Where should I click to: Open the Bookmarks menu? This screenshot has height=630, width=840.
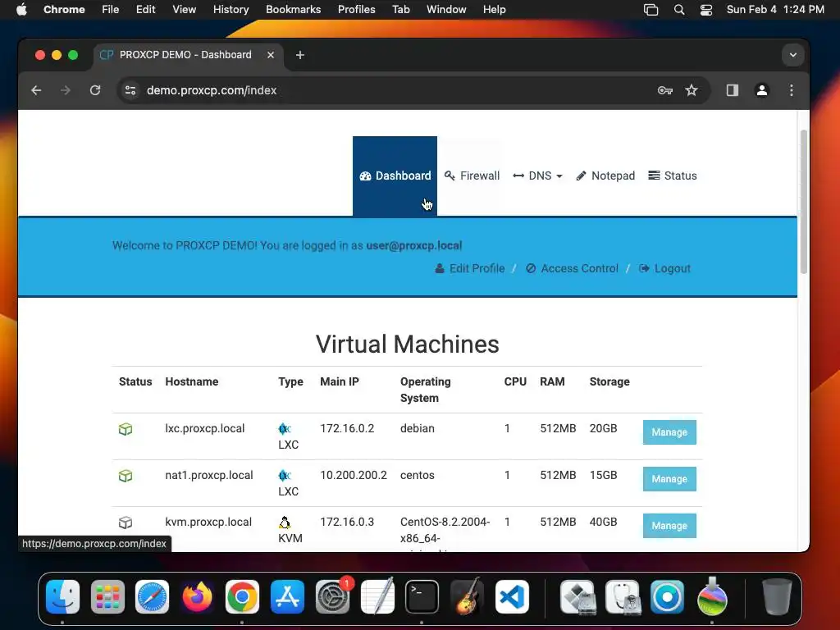[x=293, y=10]
